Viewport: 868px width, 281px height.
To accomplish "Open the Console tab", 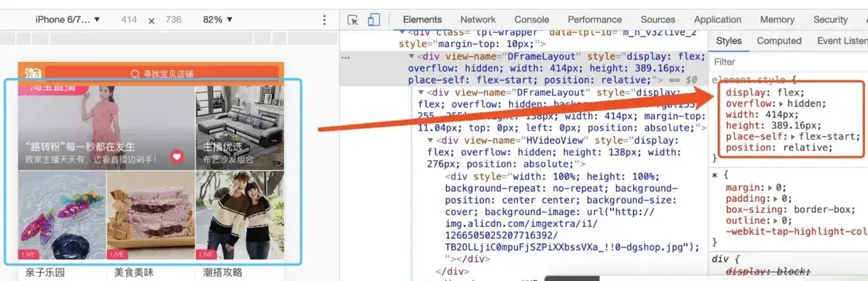I will click(x=532, y=20).
